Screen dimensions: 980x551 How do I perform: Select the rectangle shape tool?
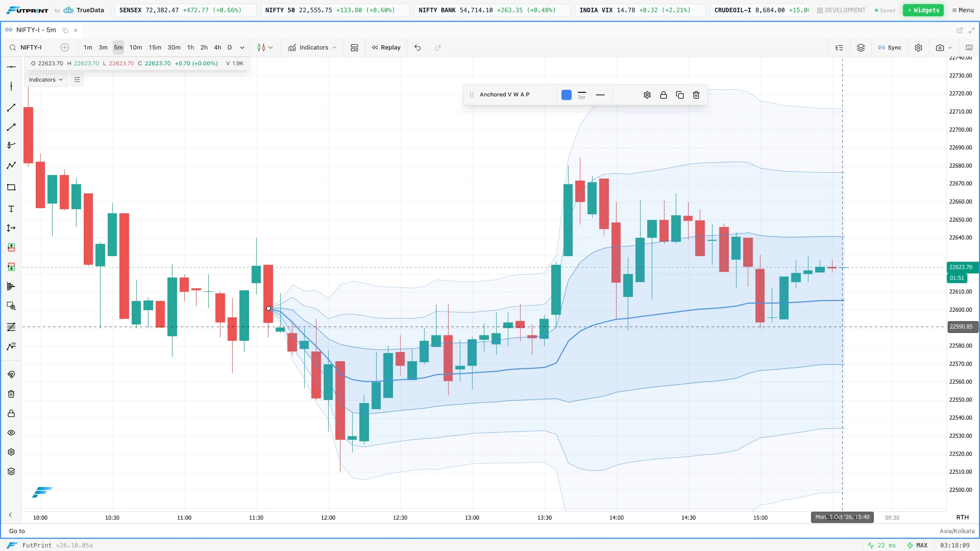[11, 187]
